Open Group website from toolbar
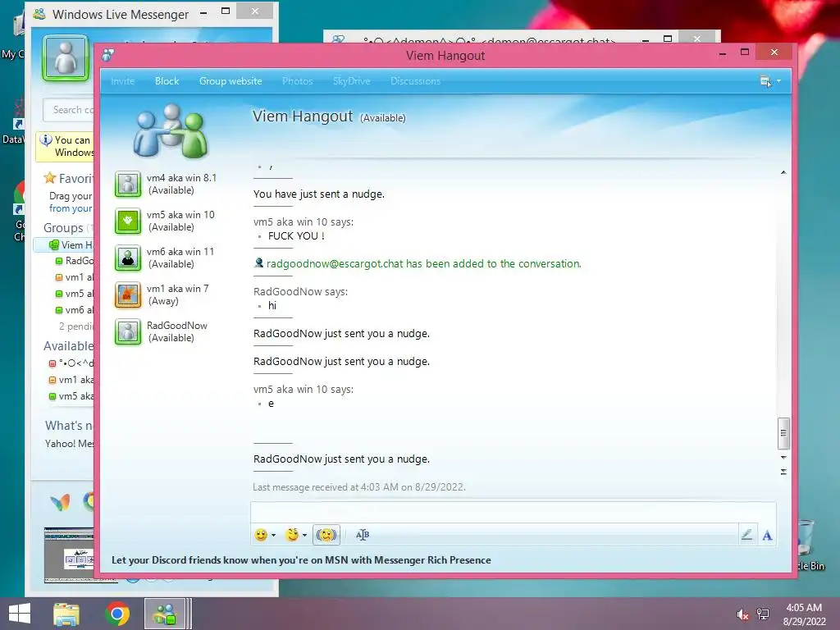 (231, 81)
